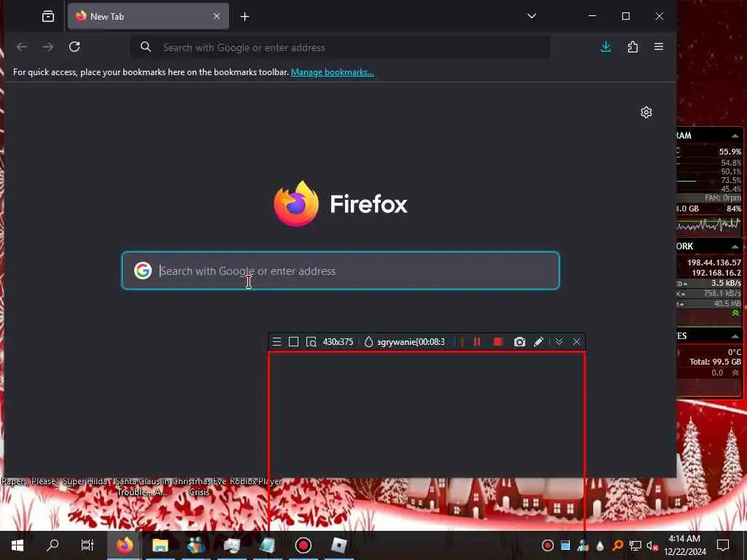The height and width of the screenshot is (560, 747).
Task: Open Task View on the taskbar
Action: tap(88, 545)
